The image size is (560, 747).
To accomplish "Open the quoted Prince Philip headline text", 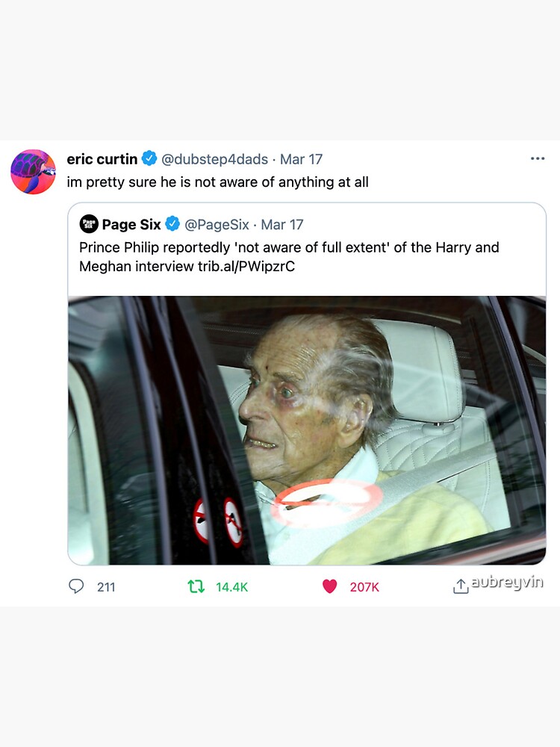I will pos(289,247).
